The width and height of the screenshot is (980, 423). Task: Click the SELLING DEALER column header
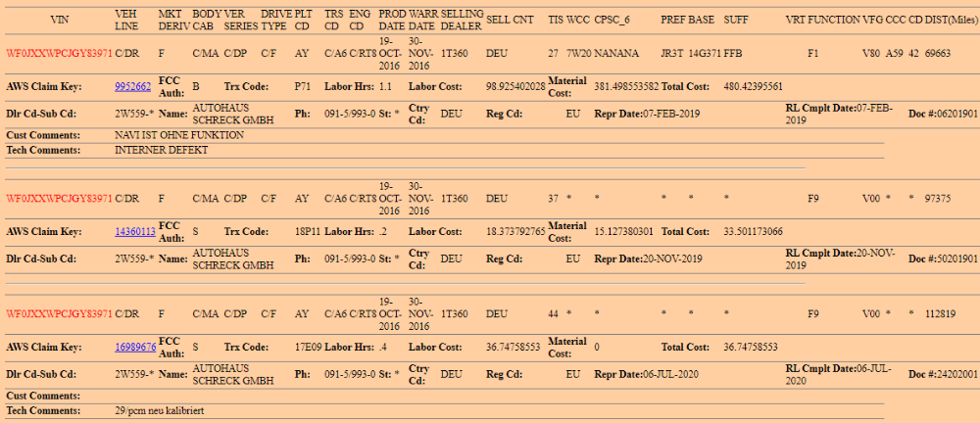(460, 20)
